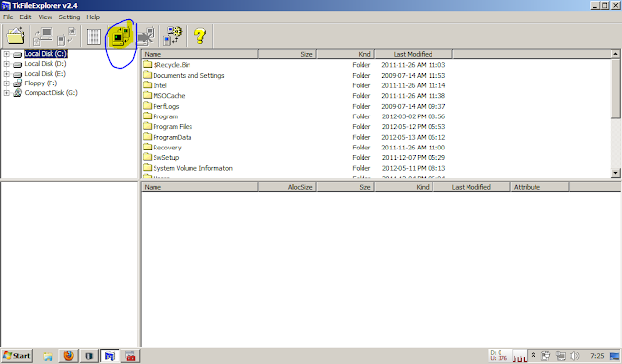Click the open folder toolbar icon
This screenshot has height=364, width=622.
coord(16,36)
